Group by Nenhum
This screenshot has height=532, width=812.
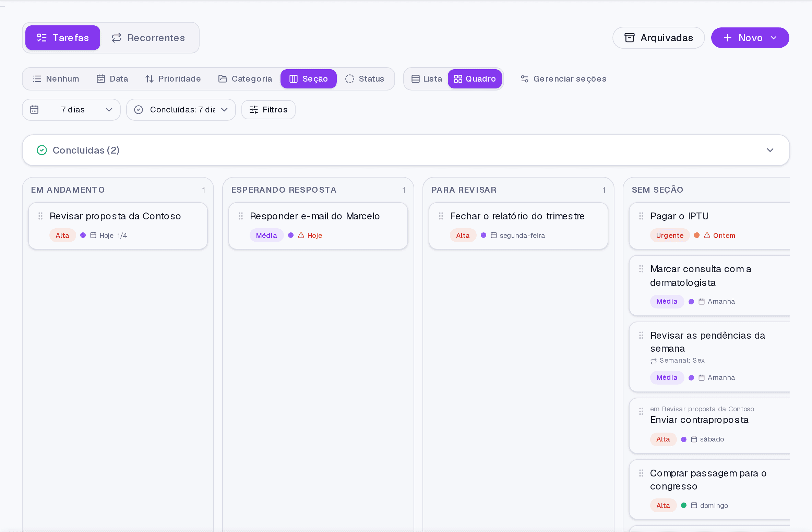(56, 79)
